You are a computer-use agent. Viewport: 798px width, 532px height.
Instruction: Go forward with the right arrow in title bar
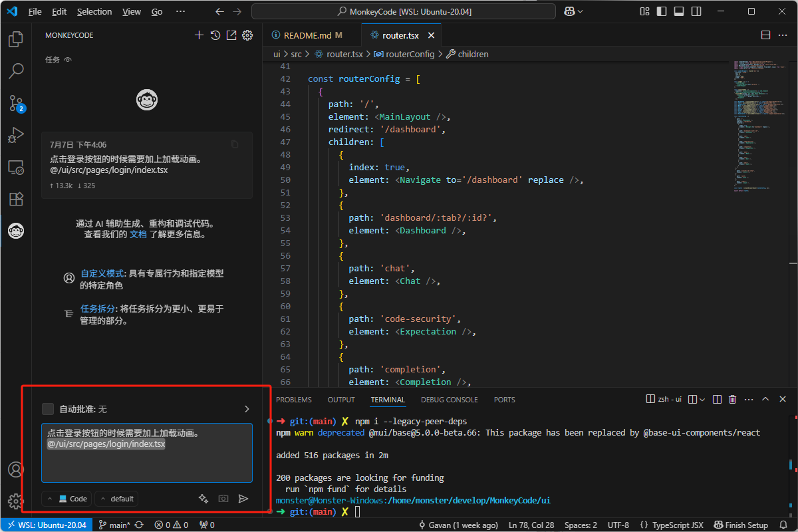click(238, 11)
